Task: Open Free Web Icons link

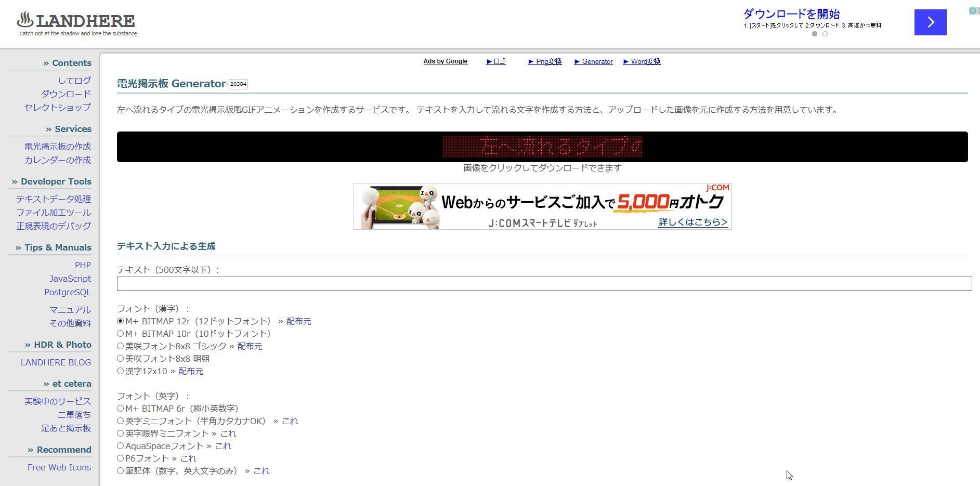Action: point(59,467)
